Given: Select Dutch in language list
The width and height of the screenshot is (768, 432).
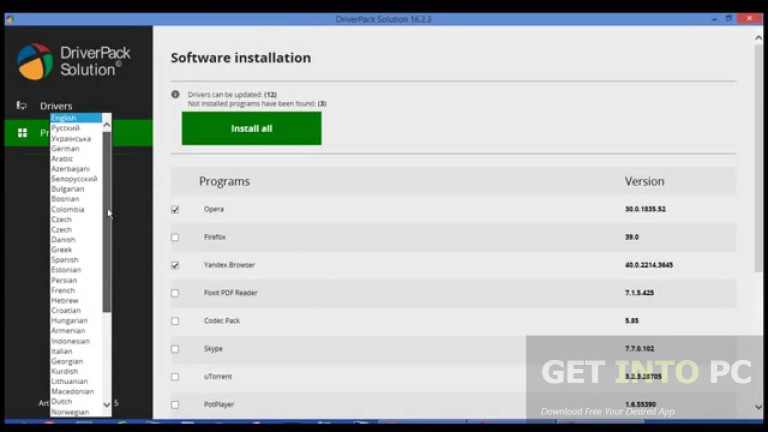Looking at the screenshot, I should coord(62,401).
